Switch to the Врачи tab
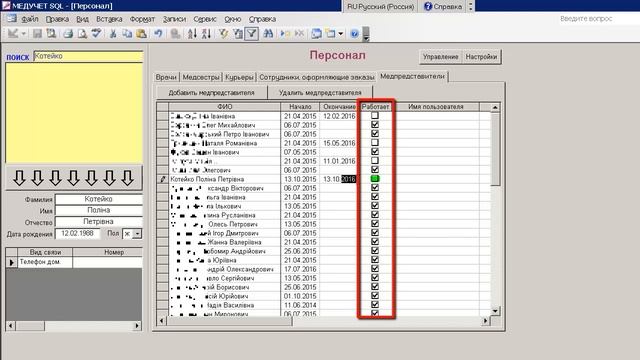This screenshot has height=360, width=640. 166,77
